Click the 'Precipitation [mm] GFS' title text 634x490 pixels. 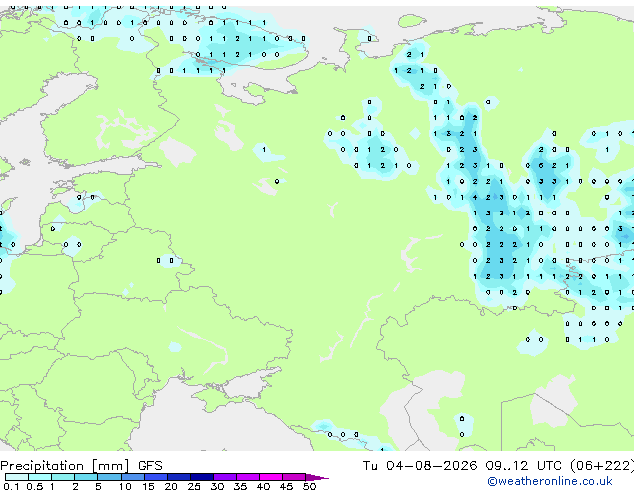click(x=81, y=466)
